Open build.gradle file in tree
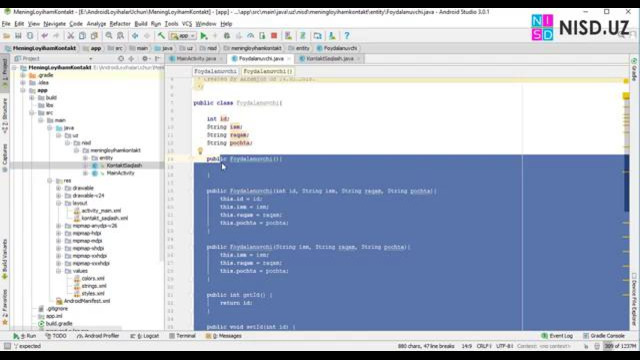This screenshot has height=360, width=640. (x=59, y=323)
